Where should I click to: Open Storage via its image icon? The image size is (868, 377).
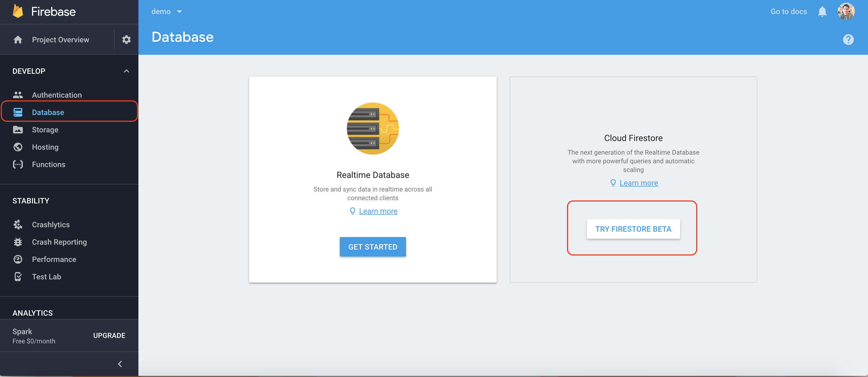click(x=18, y=130)
